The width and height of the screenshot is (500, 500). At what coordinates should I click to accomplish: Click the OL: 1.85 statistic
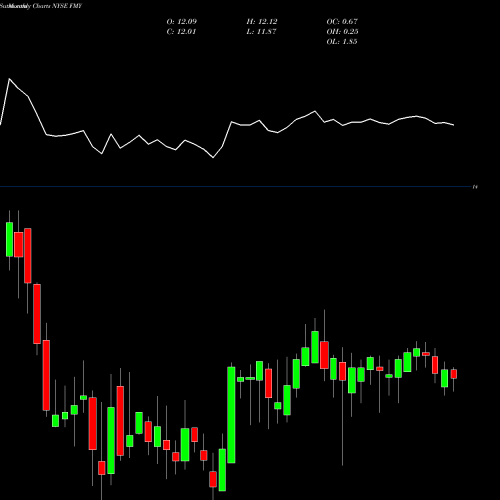(342, 42)
